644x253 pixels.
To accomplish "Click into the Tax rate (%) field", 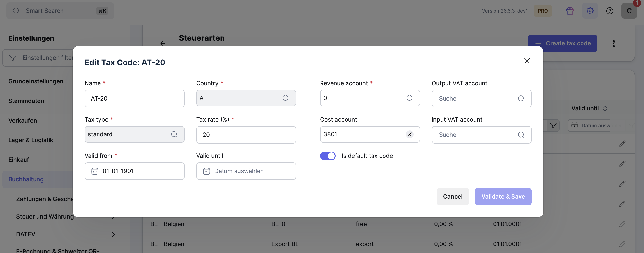I will (246, 135).
